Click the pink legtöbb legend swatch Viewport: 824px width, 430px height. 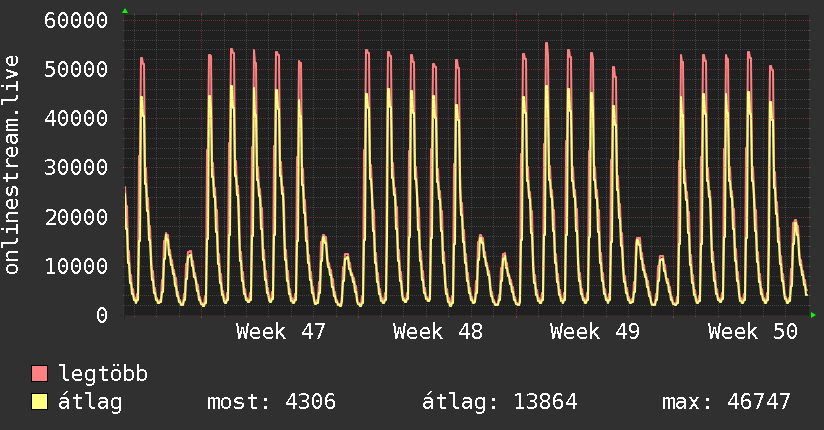point(39,373)
